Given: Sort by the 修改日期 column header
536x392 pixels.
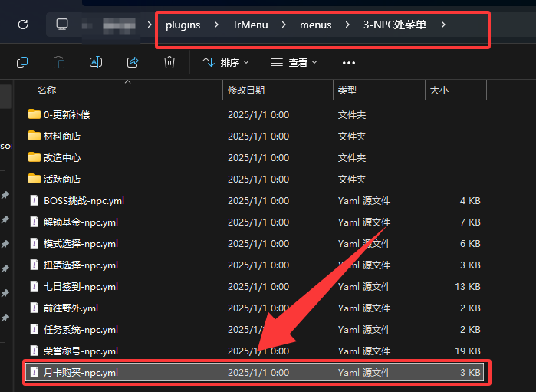Looking at the screenshot, I should (x=246, y=91).
